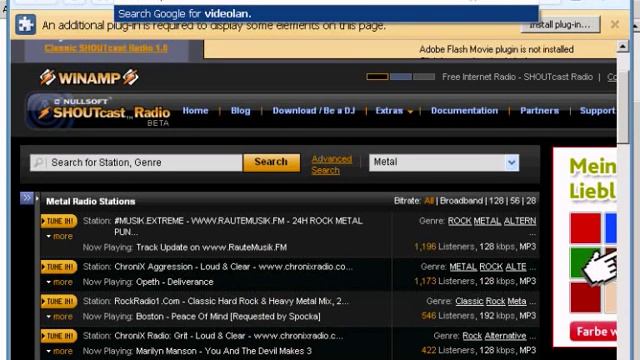Expand more for ChroniX Radio: Grit
Image resolution: width=640 pixels, height=360 pixels.
(60, 351)
